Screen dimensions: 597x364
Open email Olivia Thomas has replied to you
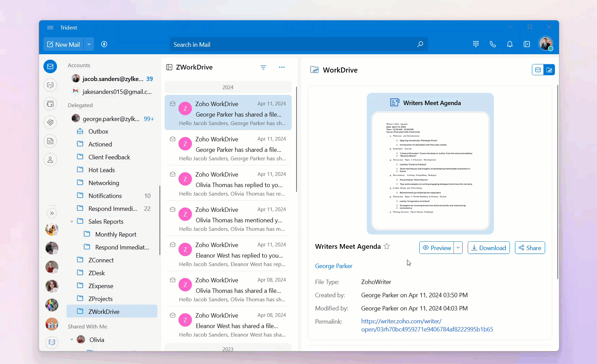[228, 183]
